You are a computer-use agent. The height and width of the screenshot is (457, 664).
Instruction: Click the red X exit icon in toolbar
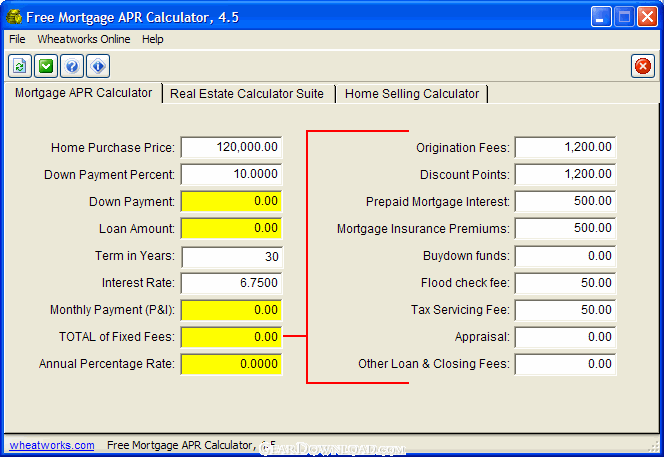(643, 66)
